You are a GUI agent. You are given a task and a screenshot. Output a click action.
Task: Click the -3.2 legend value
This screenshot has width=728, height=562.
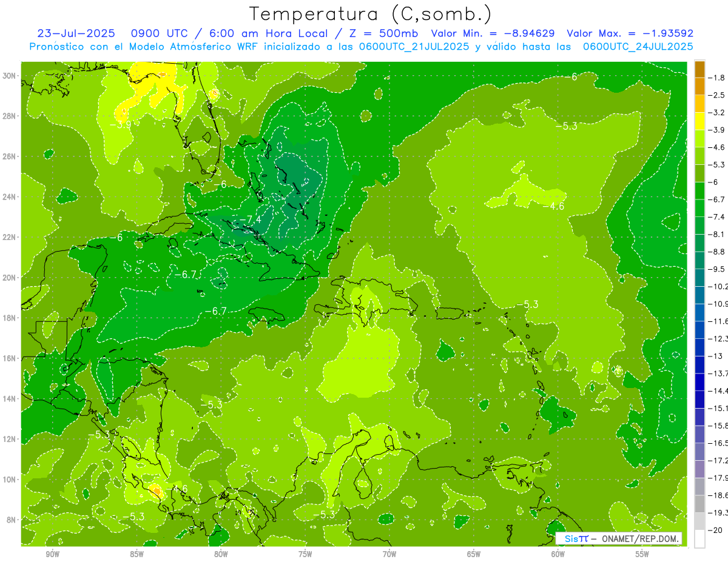716,113
